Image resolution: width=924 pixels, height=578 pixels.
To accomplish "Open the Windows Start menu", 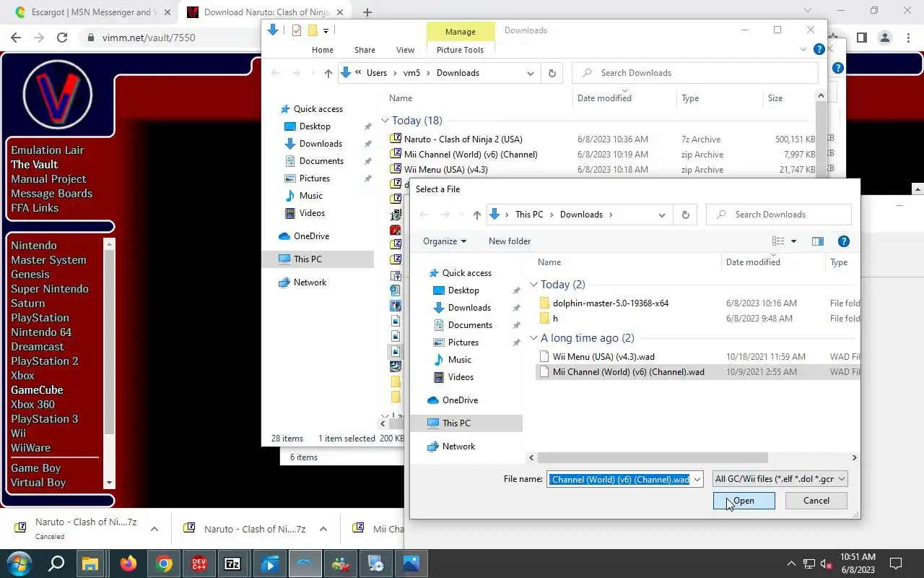I will tap(20, 564).
